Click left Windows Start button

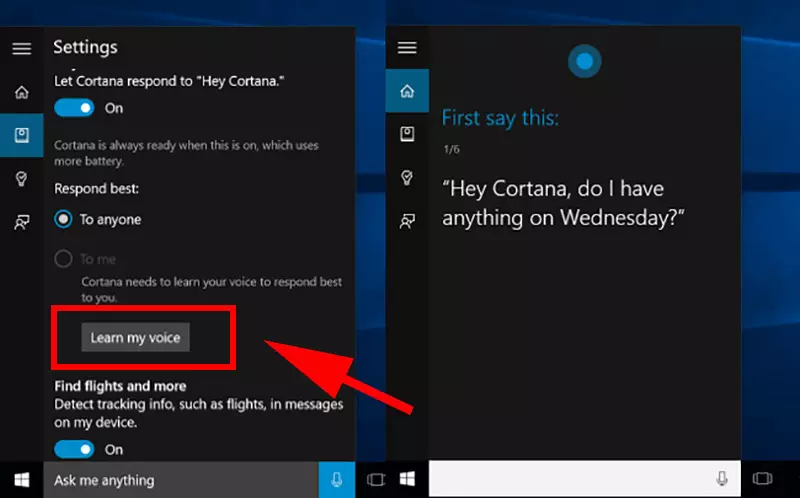21,480
